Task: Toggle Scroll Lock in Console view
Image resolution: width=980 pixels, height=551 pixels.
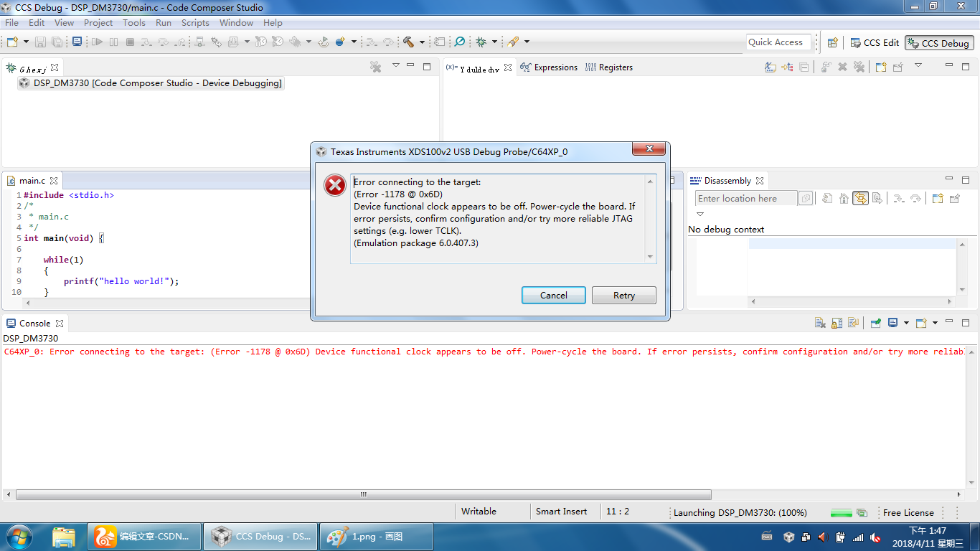Action: (837, 324)
